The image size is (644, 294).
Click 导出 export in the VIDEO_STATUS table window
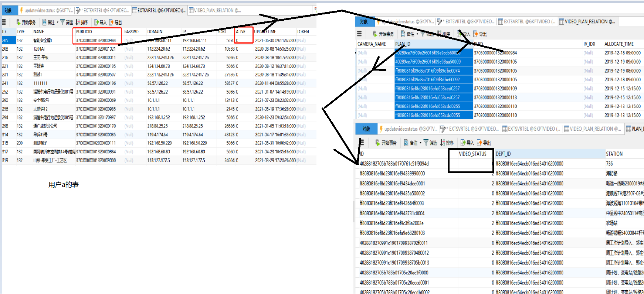coord(484,143)
